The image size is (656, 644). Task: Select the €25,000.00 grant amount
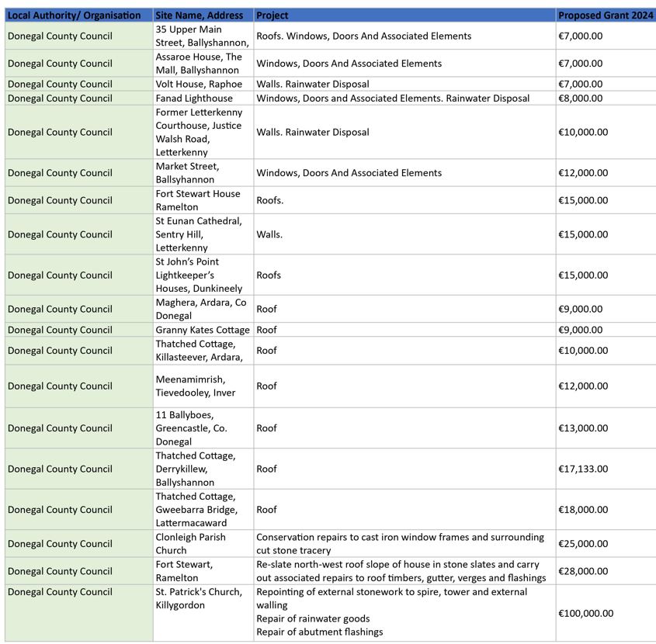583,544
